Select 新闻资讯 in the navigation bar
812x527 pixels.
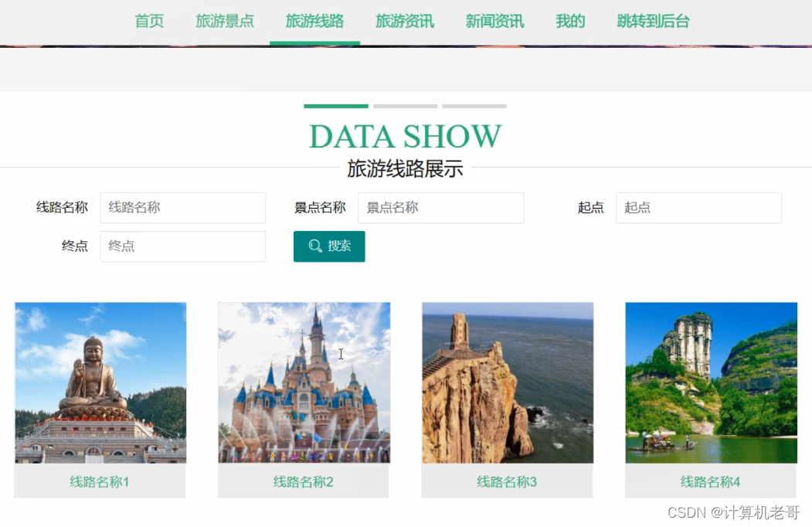[x=494, y=21]
